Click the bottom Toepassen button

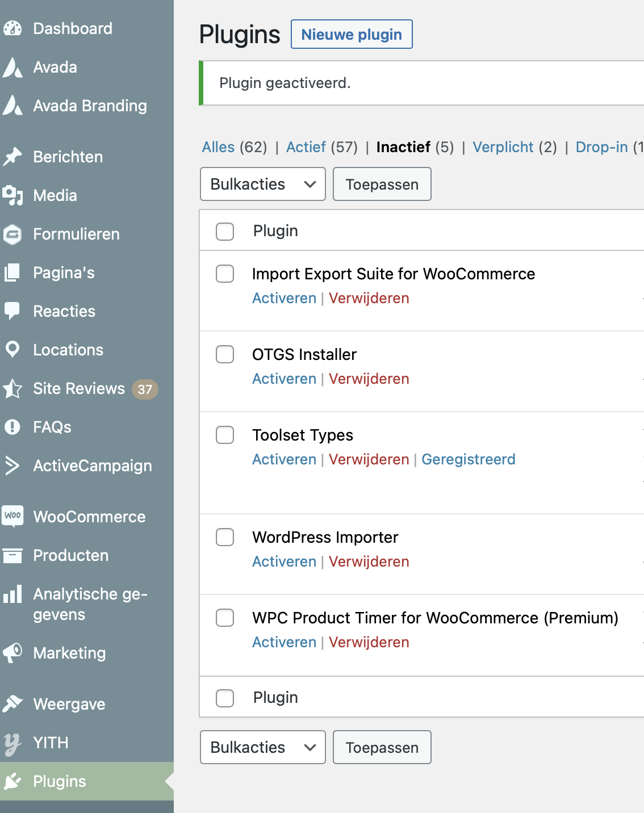(382, 747)
